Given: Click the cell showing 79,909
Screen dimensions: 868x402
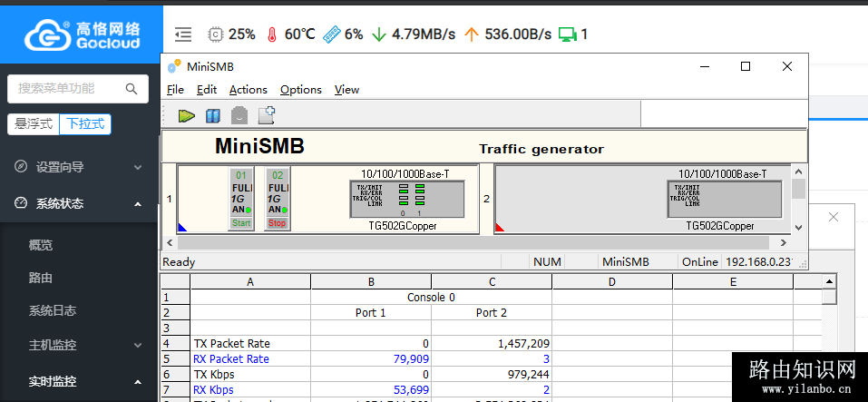Looking at the screenshot, I should click(371, 358).
